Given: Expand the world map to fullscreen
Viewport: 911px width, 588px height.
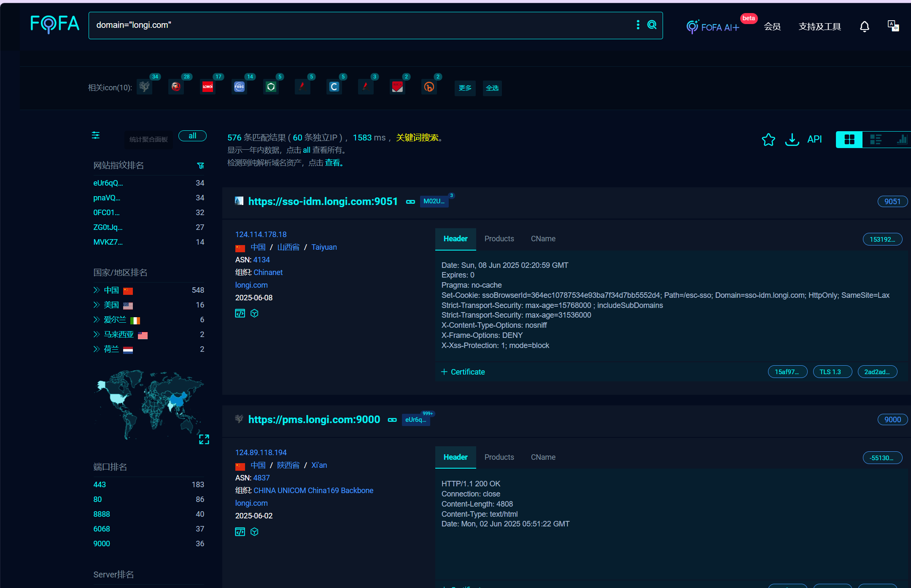Looking at the screenshot, I should click(x=204, y=440).
